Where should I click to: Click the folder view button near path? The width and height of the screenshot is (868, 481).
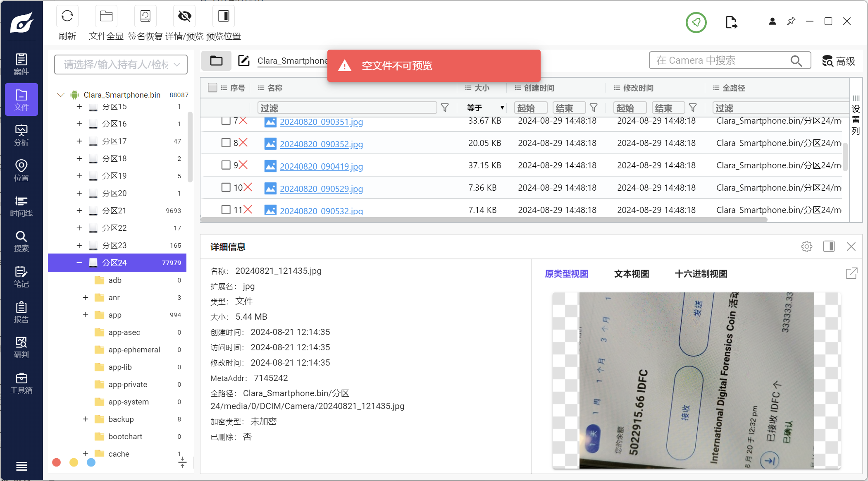pyautogui.click(x=216, y=61)
